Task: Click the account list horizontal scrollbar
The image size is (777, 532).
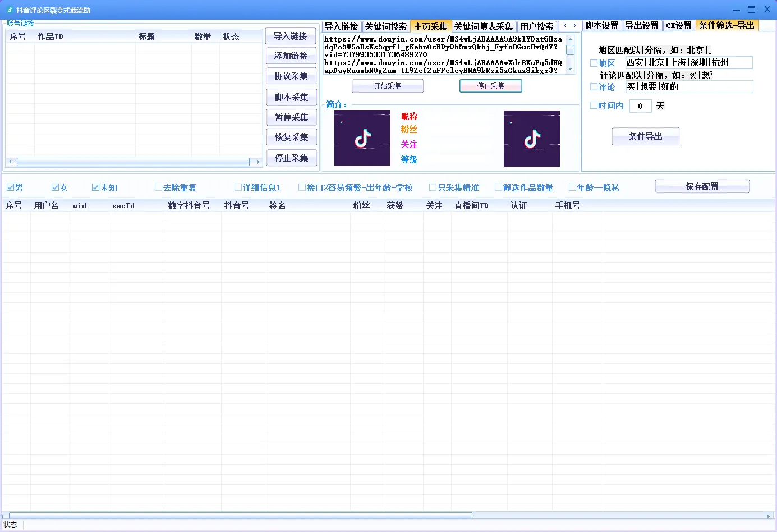Action: coord(133,162)
